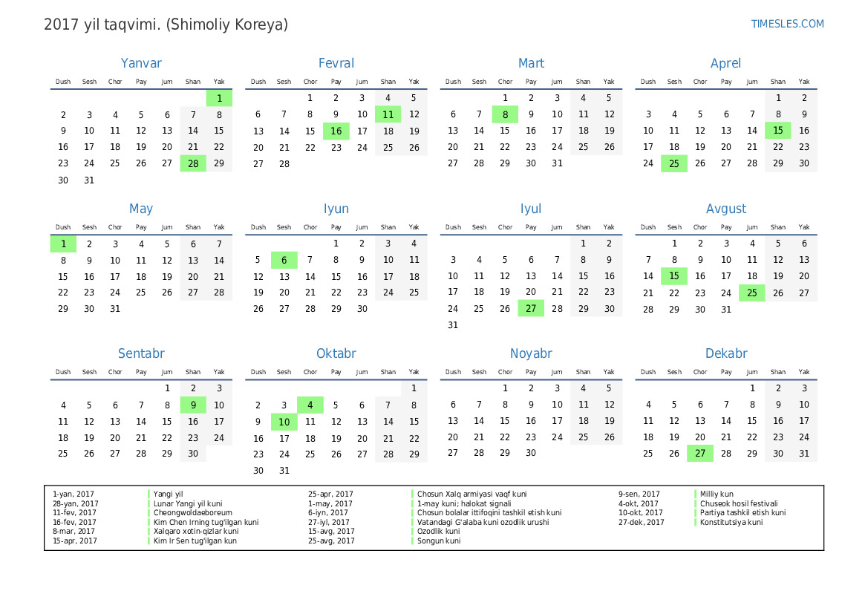
Task: Click highlighted day 27 in Iyul
Action: pyautogui.click(x=531, y=308)
